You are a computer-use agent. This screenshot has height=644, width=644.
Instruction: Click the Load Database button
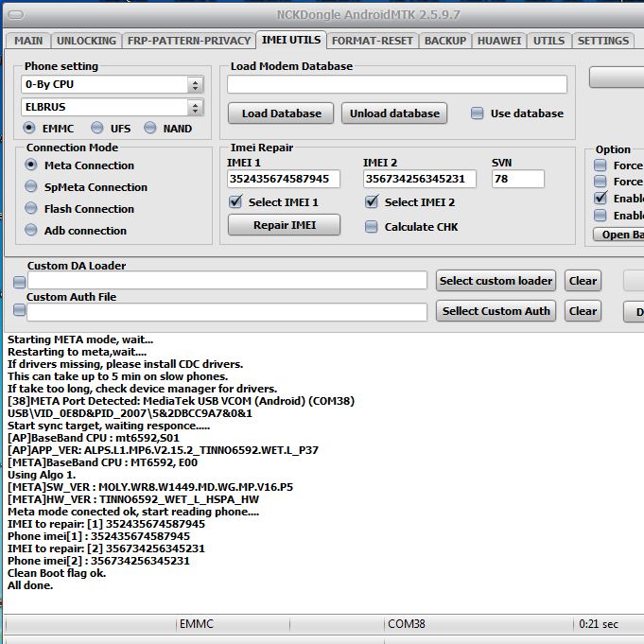pos(281,113)
